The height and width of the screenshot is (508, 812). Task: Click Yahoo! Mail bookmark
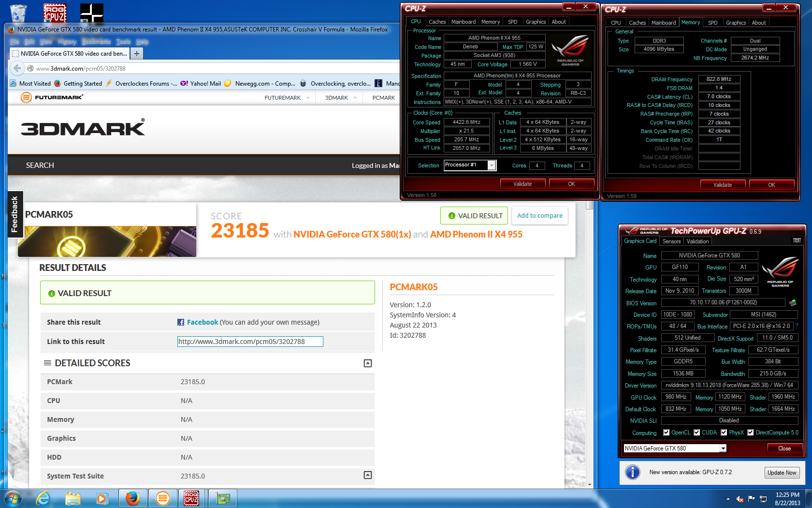[x=201, y=83]
